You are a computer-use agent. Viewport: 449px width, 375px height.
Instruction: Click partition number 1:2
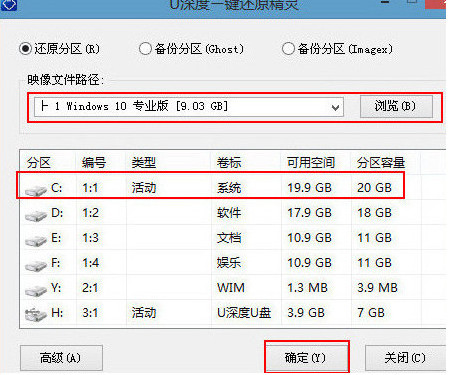(90, 213)
